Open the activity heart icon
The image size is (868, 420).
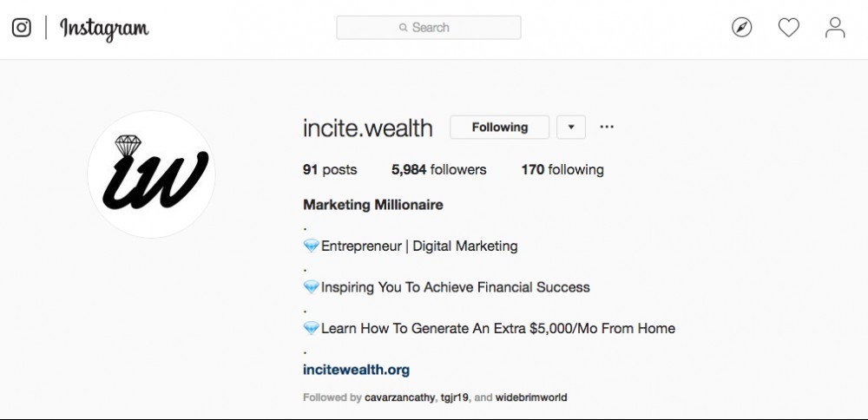tap(789, 28)
